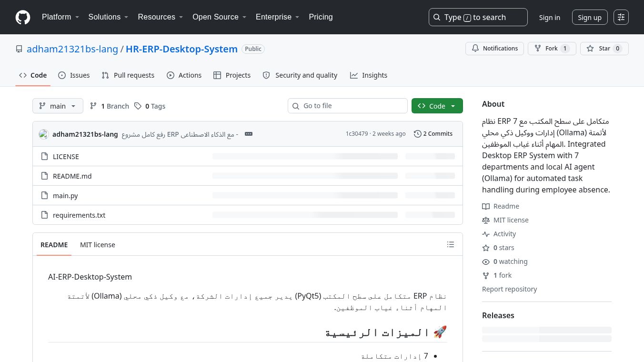Image resolution: width=644 pixels, height=362 pixels.
Task: Open the Insights tab
Action: tap(369, 75)
